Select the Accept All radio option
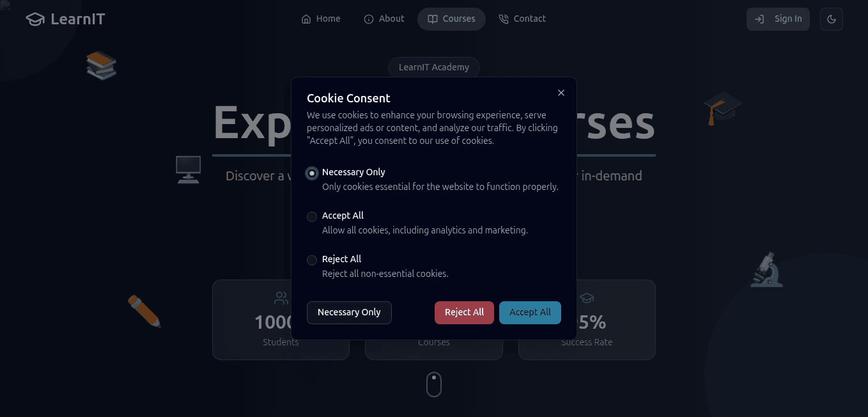This screenshot has width=868, height=417. [x=312, y=216]
